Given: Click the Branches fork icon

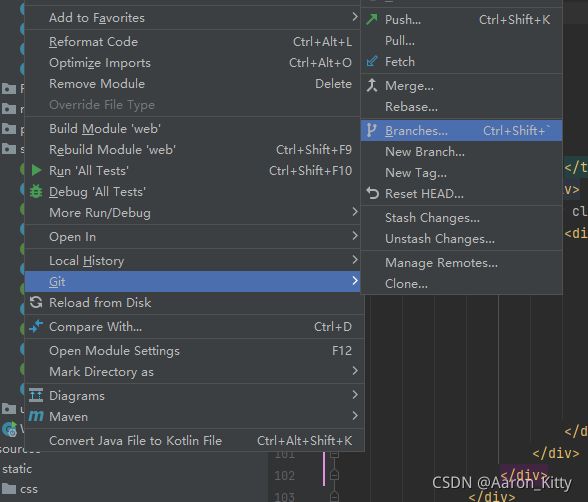Looking at the screenshot, I should tap(371, 130).
